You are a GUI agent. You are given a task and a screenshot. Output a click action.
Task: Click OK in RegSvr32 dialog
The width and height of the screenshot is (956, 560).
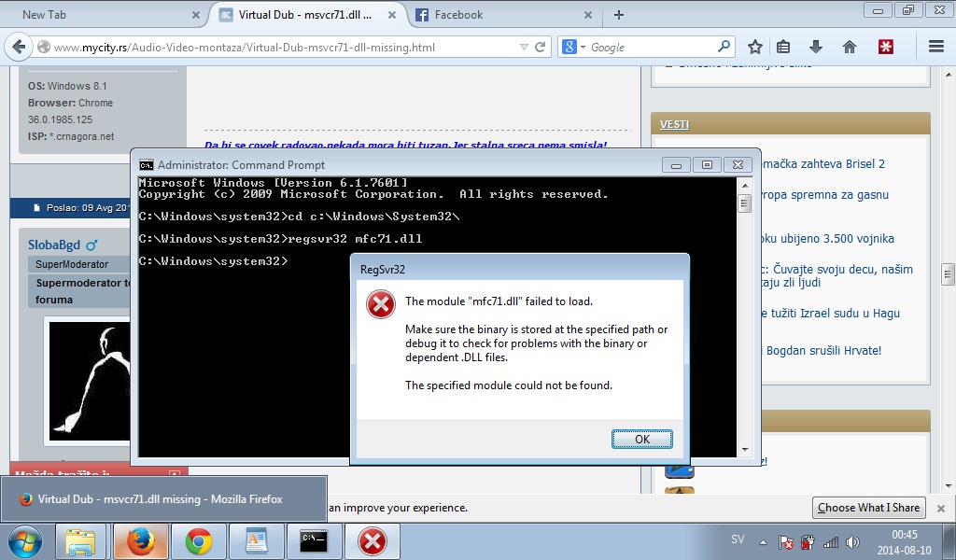coord(642,440)
